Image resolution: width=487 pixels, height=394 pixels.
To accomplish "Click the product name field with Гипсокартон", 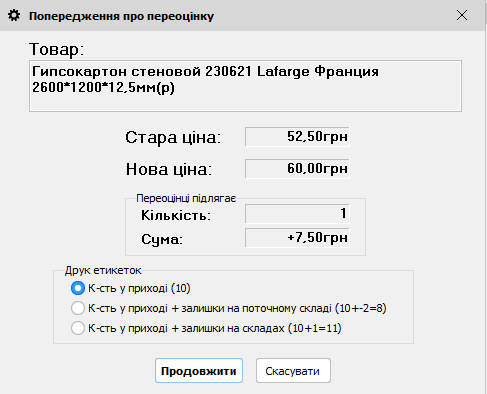I will (x=245, y=86).
